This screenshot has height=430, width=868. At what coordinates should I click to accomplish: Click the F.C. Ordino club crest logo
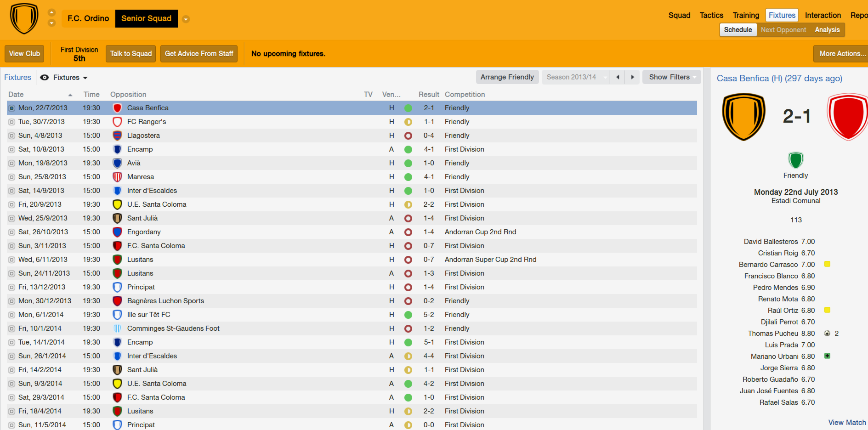[x=24, y=18]
